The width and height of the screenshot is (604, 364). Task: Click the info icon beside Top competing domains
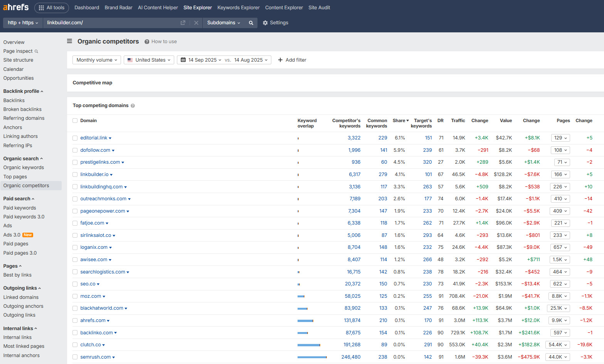[x=133, y=106]
